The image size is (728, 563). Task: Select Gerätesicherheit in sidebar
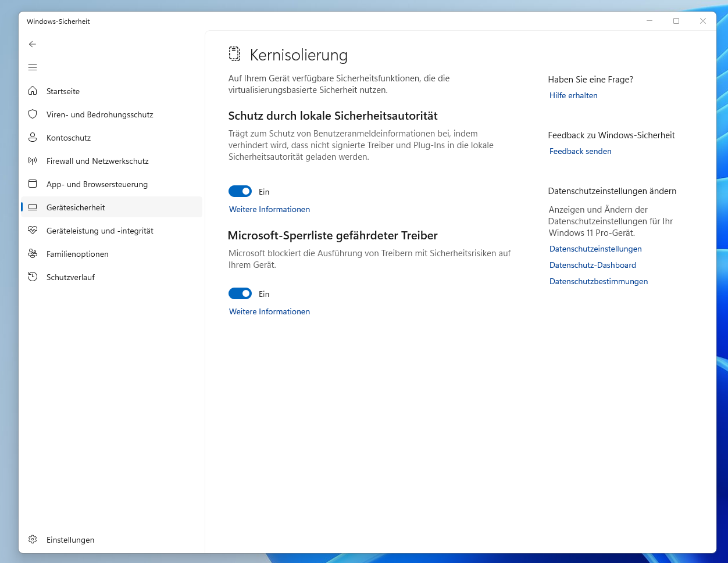(x=112, y=207)
